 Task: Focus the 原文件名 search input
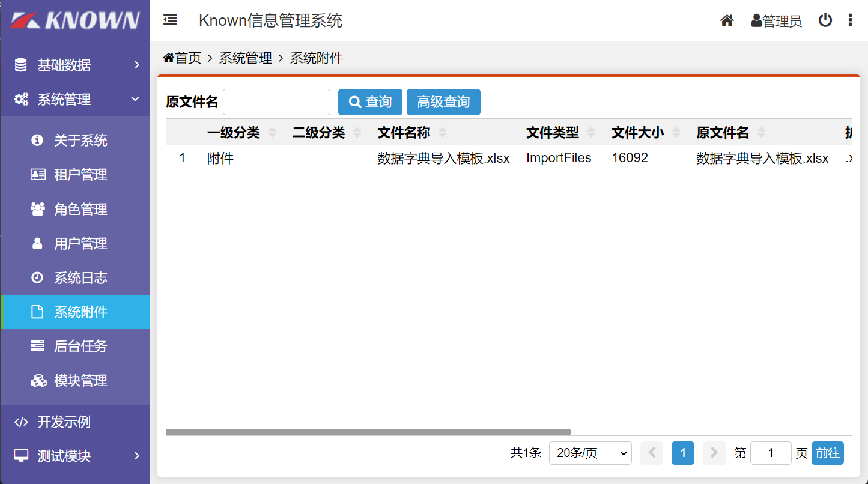[276, 102]
